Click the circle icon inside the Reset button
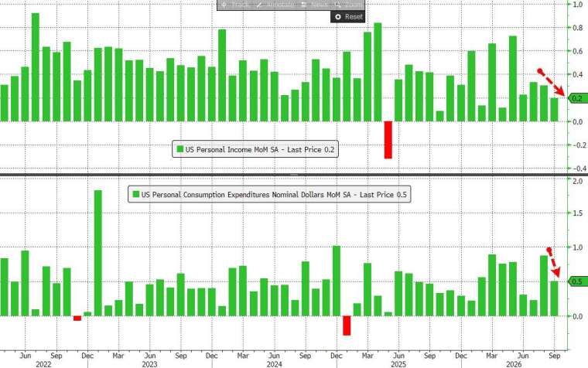The image size is (588, 368). pos(338,17)
